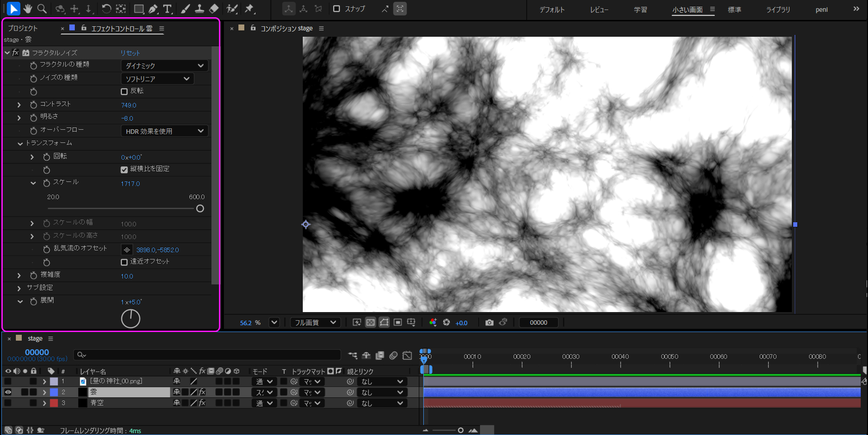The height and width of the screenshot is (435, 868).
Task: Uncheck the 縦横比を固定 checkbox
Action: (x=124, y=170)
